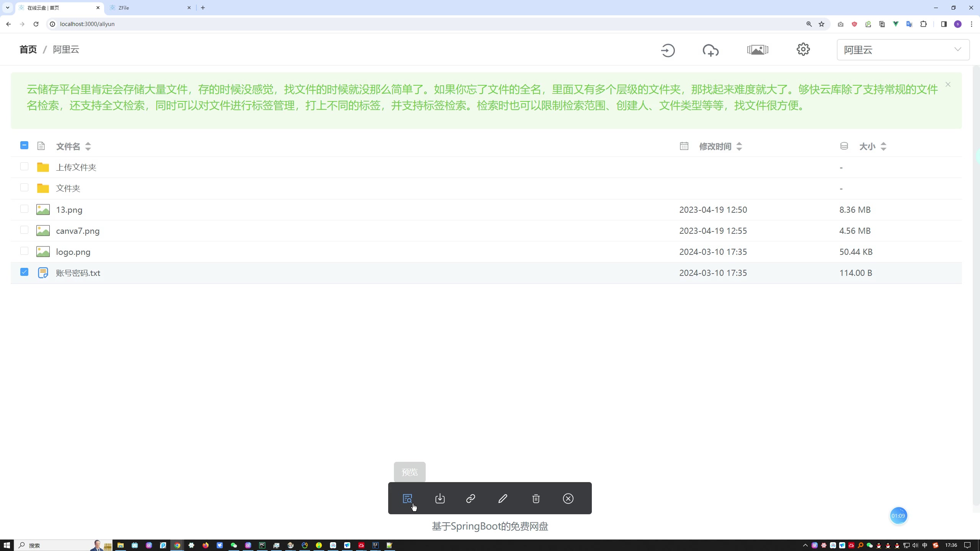The height and width of the screenshot is (551, 980).
Task: Click the Windows Start button
Action: 7,545
